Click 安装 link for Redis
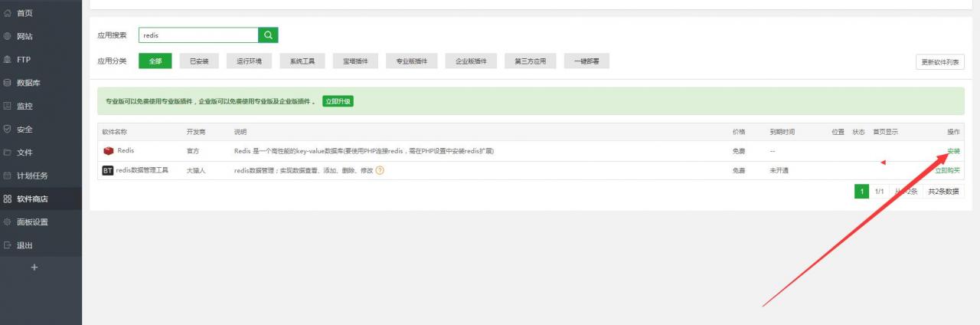Viewport: 980px width, 325px height. 953,151
